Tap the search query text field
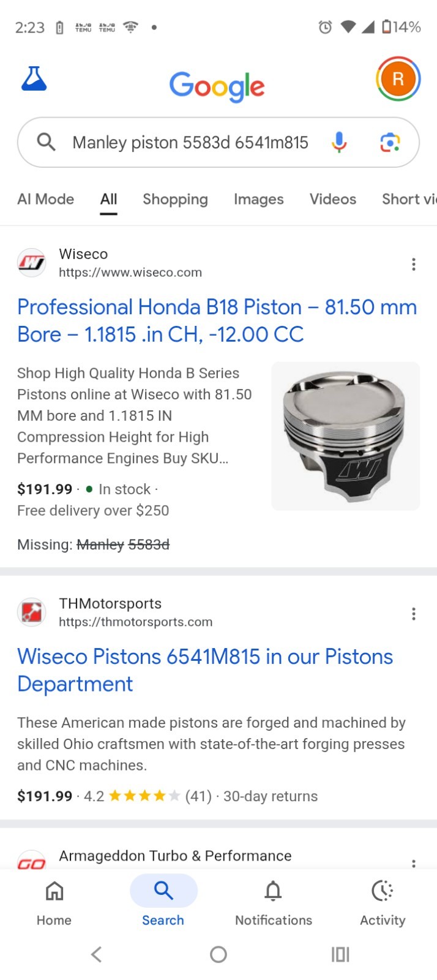The image size is (437, 980). [190, 142]
